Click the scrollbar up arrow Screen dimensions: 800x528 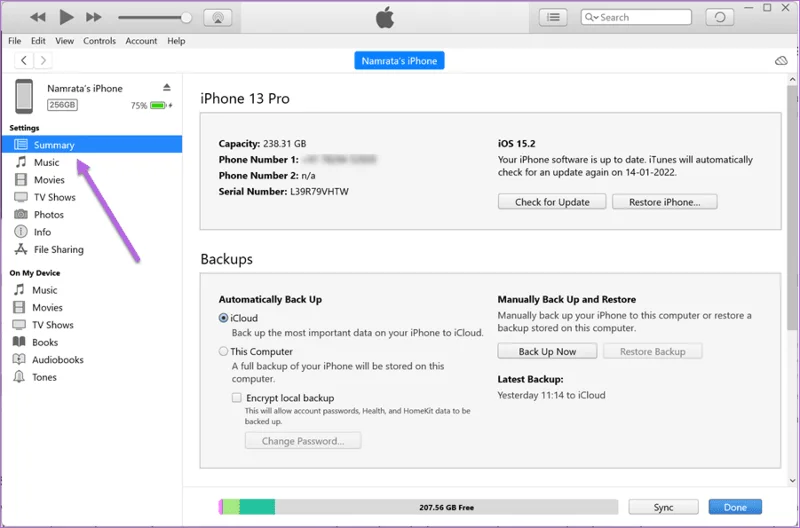[792, 80]
